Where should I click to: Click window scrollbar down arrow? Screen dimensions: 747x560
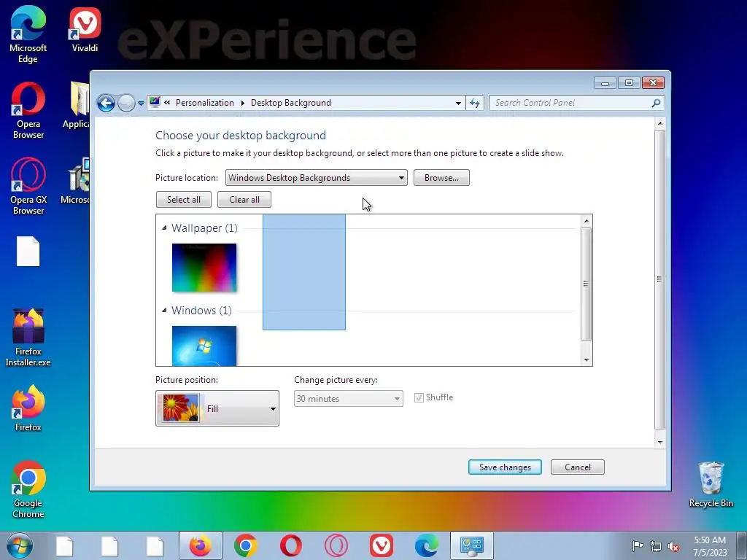[x=659, y=443]
